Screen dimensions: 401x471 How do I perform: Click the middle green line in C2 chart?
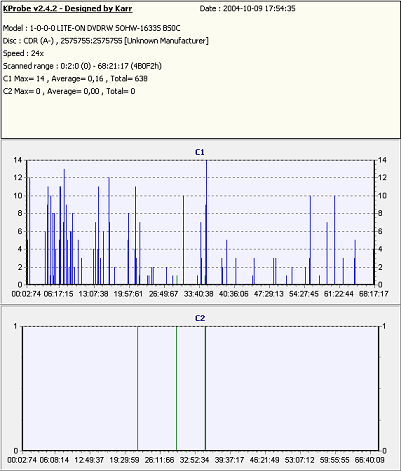[176, 389]
